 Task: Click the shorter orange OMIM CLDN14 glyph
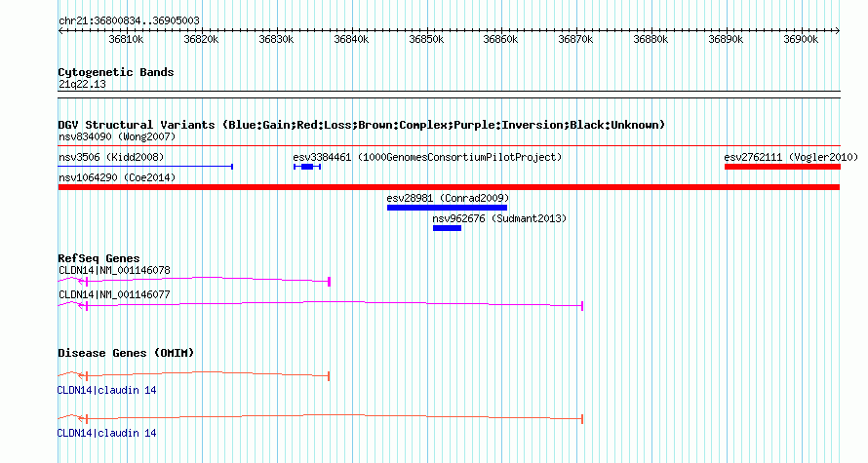coord(194,375)
